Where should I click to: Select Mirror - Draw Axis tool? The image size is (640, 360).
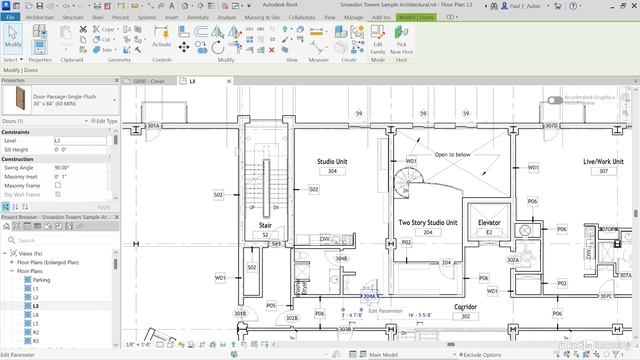(234, 31)
